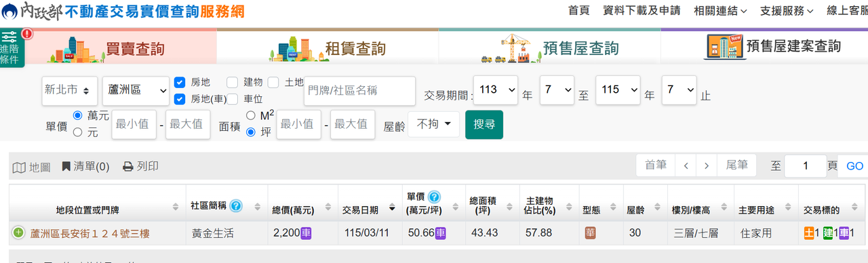Go to 首頁 in the top menu
Screen dimensions: 868x263
(578, 11)
